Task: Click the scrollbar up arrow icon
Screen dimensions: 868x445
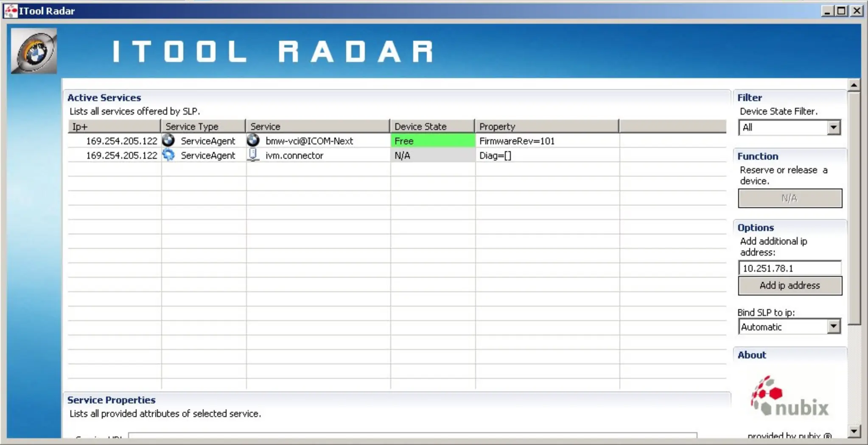Action: (x=854, y=85)
